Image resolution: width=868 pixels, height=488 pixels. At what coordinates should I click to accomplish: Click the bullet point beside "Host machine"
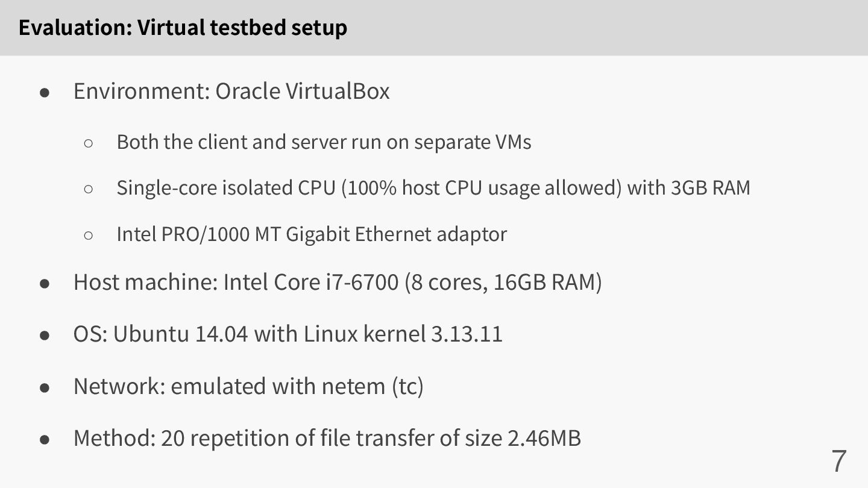[x=45, y=283]
